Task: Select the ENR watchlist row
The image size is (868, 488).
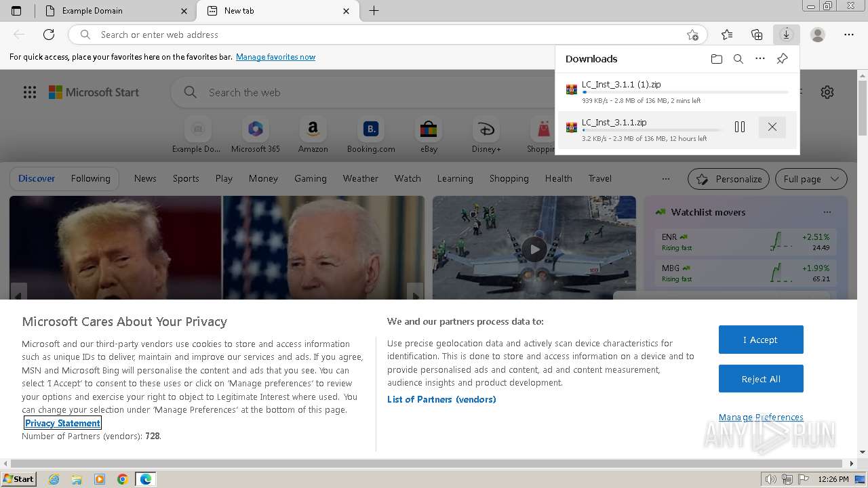Action: coord(746,242)
